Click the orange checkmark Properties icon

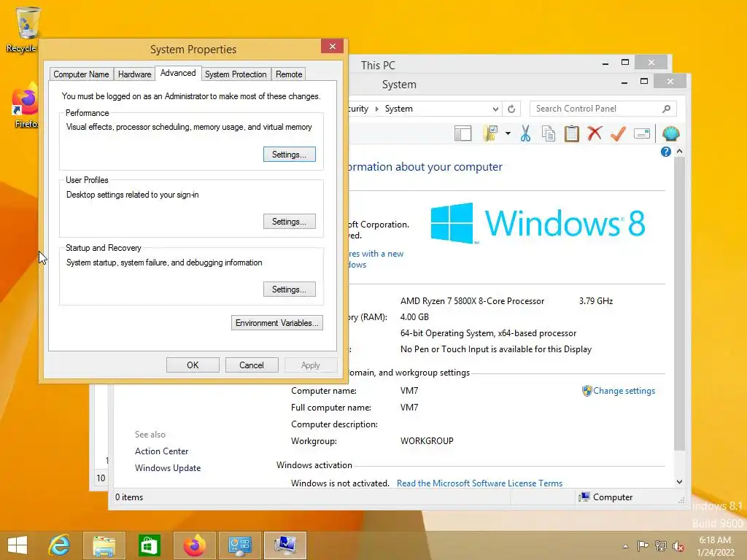coord(618,133)
